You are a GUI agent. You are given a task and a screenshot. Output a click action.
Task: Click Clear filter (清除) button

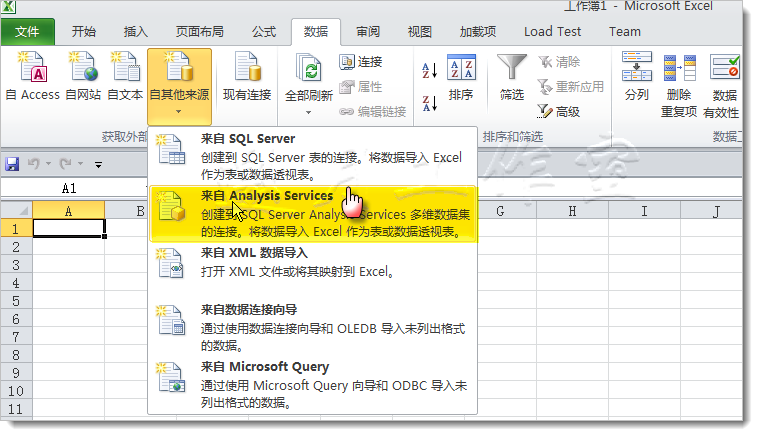tap(559, 62)
